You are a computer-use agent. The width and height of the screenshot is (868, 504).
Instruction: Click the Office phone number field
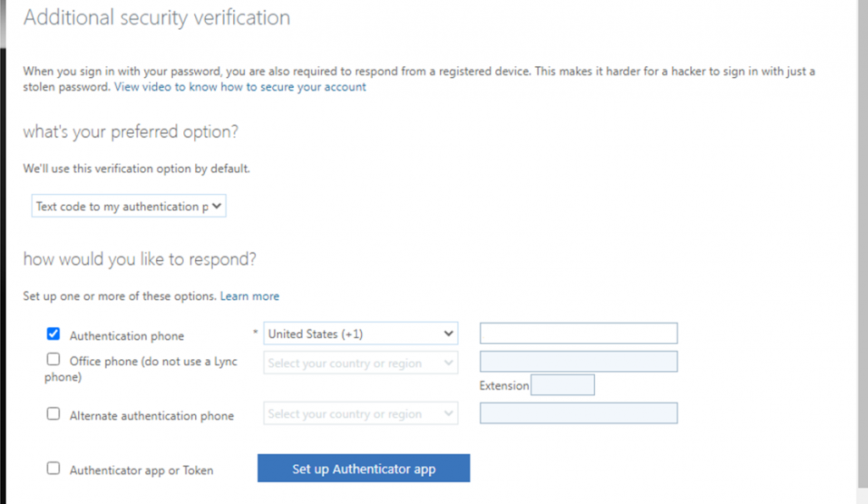tap(578, 363)
